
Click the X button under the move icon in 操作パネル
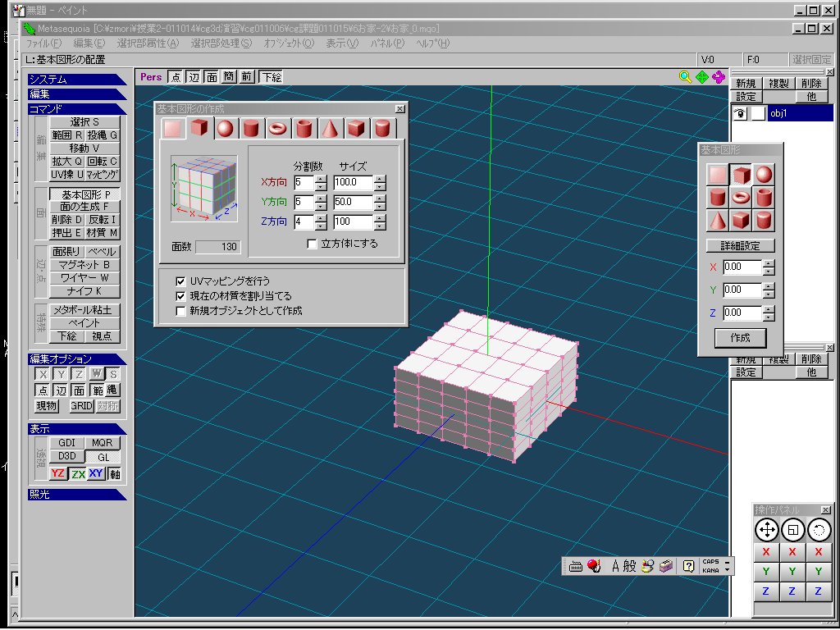766,552
